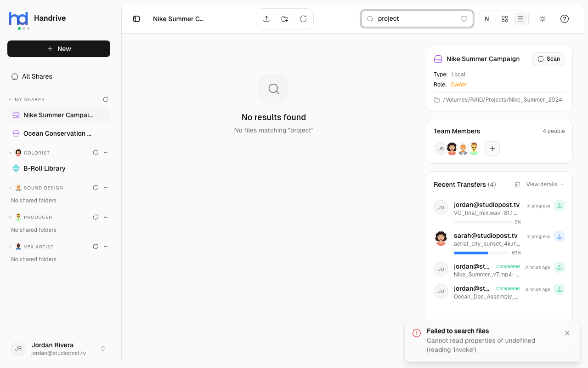
Task: Click the upload arrow beside jordan's VO_final_mix transfer
Action: point(560,206)
